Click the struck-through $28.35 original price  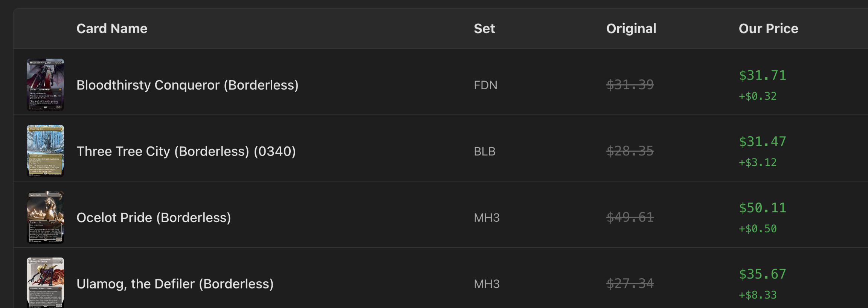coord(630,151)
